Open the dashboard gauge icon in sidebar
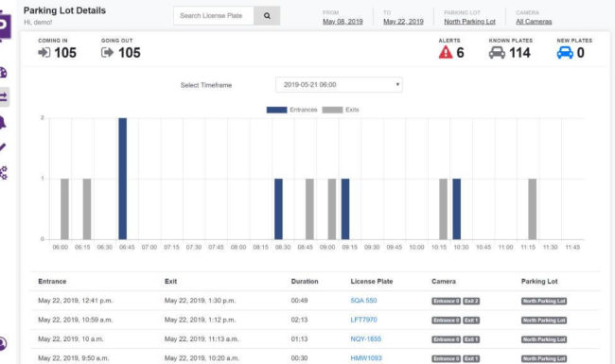 click(3, 73)
